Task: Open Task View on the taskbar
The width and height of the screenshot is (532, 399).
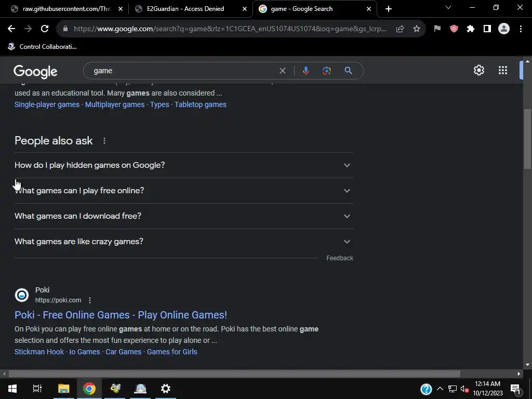Action: 37,389
